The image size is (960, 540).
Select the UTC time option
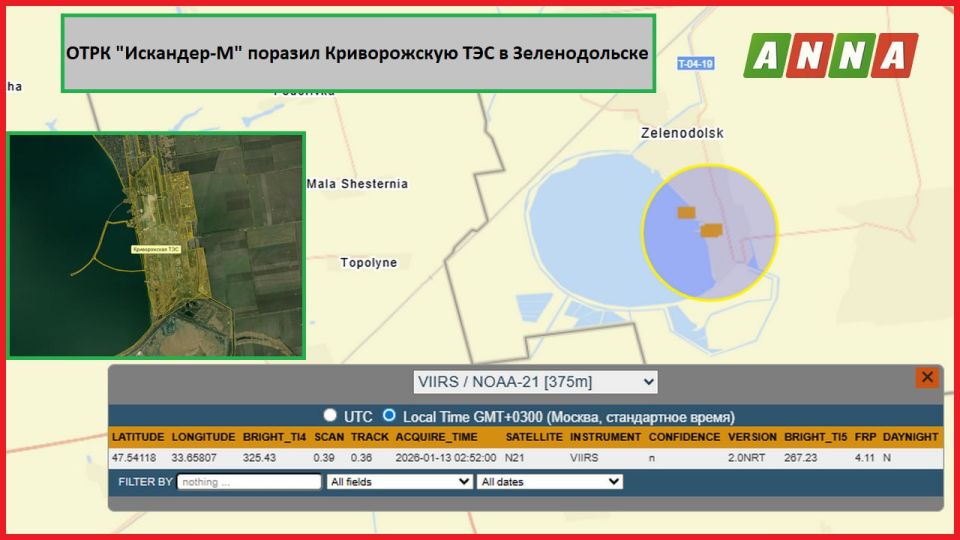click(330, 415)
